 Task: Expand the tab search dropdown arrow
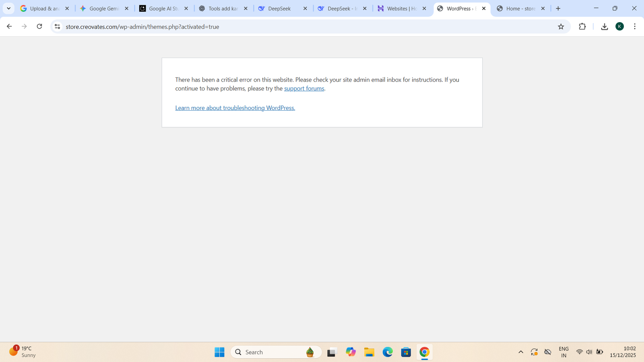[x=8, y=8]
